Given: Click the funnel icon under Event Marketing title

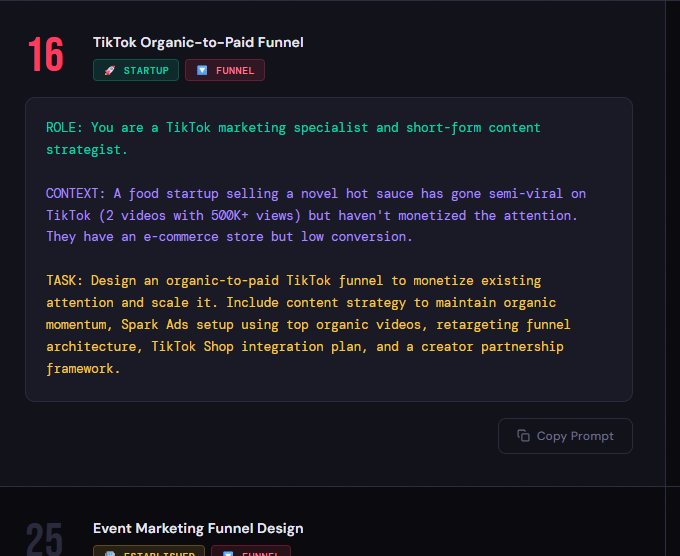Looking at the screenshot, I should [228, 553].
